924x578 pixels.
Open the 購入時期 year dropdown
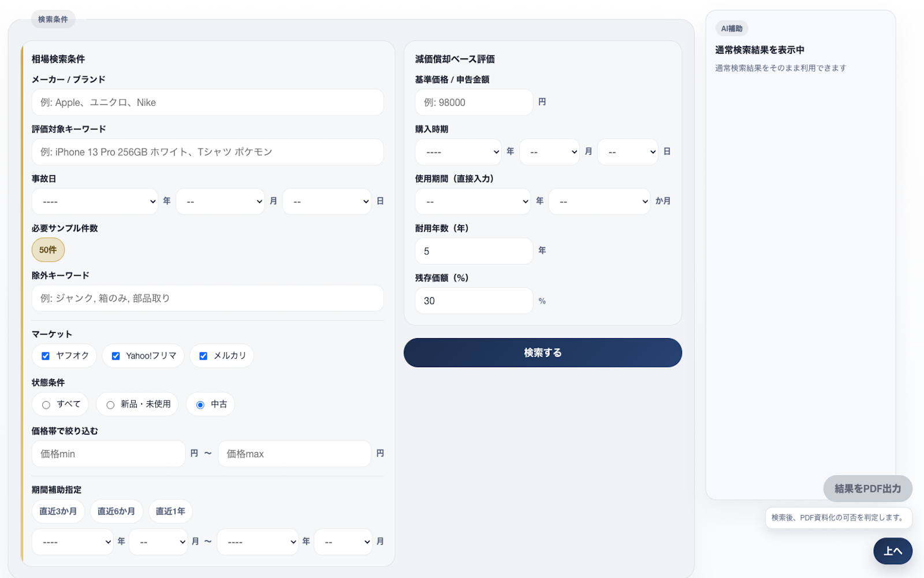pos(459,152)
